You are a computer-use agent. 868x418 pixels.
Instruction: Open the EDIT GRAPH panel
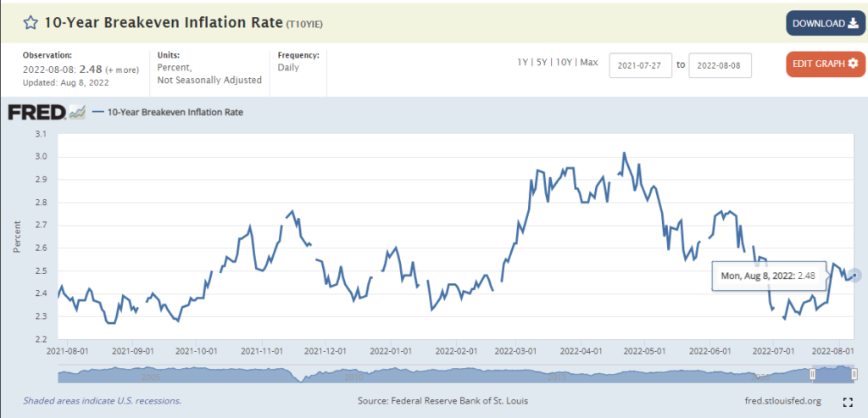coord(824,64)
